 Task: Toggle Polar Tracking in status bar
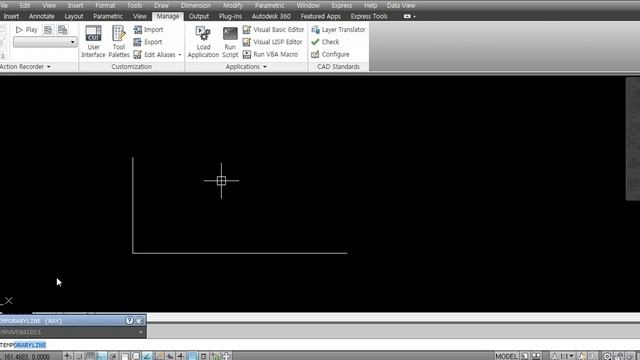[113, 356]
